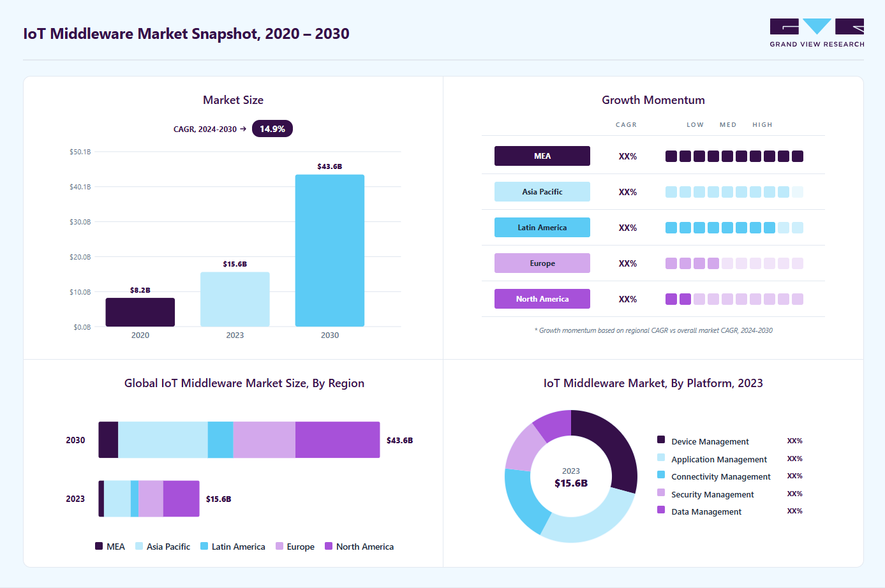
Task: Click "IoT Middleware Market, By Platform, 2023" title
Action: pos(653,383)
